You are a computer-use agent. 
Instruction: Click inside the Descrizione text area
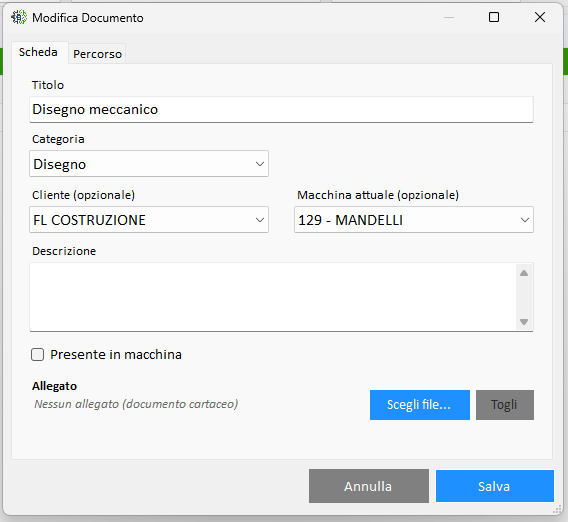(273, 297)
